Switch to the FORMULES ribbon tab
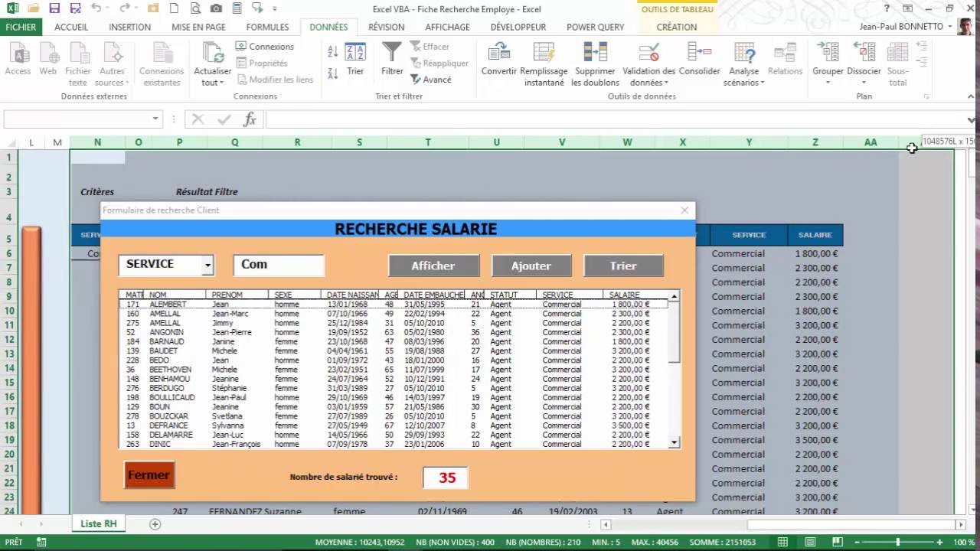 [x=267, y=27]
